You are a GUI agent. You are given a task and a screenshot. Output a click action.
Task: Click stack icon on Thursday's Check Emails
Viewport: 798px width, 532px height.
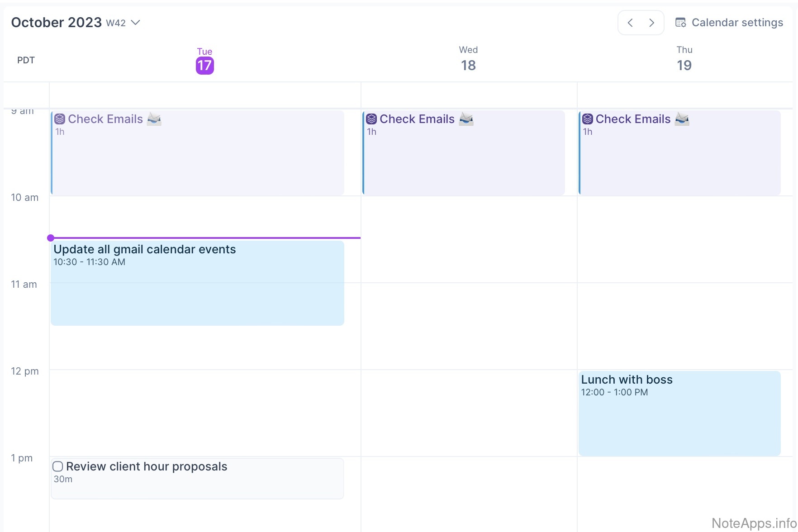click(587, 119)
